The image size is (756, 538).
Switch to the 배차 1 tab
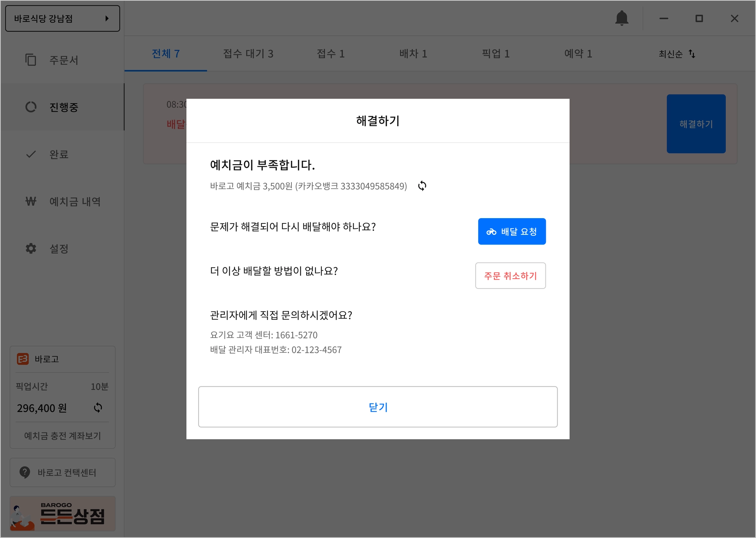(413, 54)
